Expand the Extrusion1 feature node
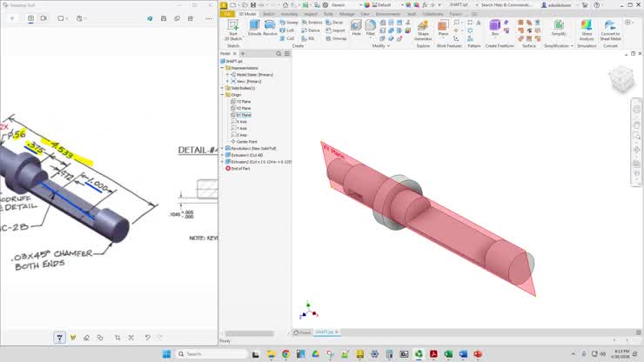Viewport: 644px width, 362px height. pos(223,155)
